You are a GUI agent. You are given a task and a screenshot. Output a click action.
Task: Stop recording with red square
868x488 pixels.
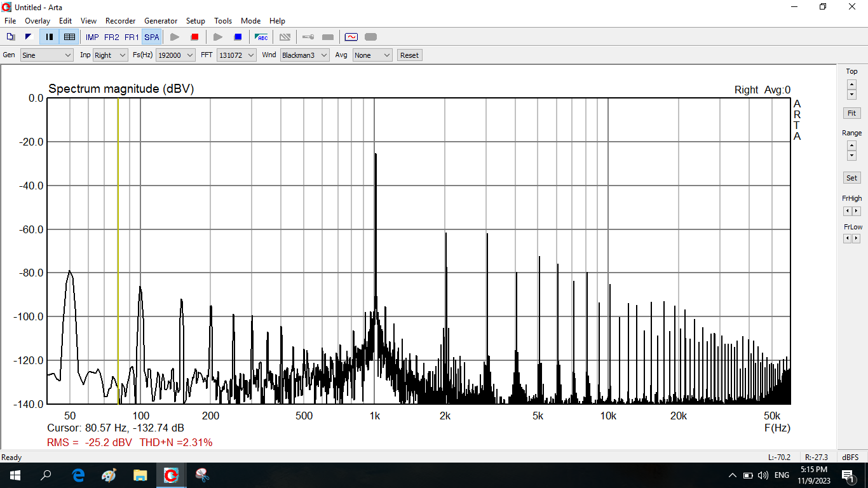[x=195, y=37]
